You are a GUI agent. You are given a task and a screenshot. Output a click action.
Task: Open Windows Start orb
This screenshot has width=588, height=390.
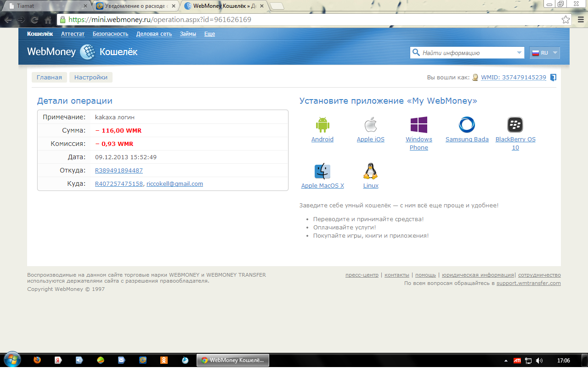[12, 360]
